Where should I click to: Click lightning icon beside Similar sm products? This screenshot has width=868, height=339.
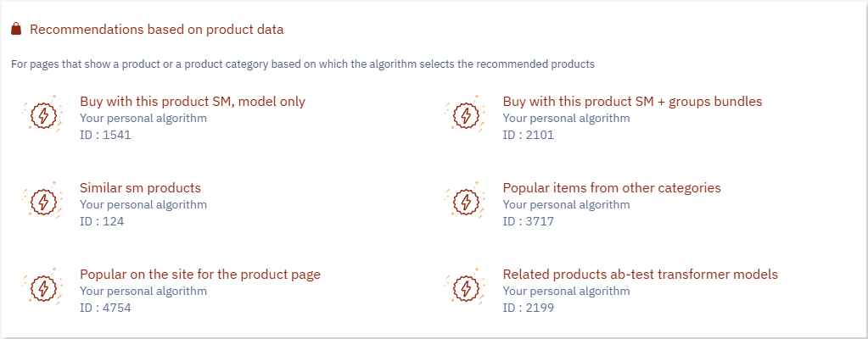point(42,202)
